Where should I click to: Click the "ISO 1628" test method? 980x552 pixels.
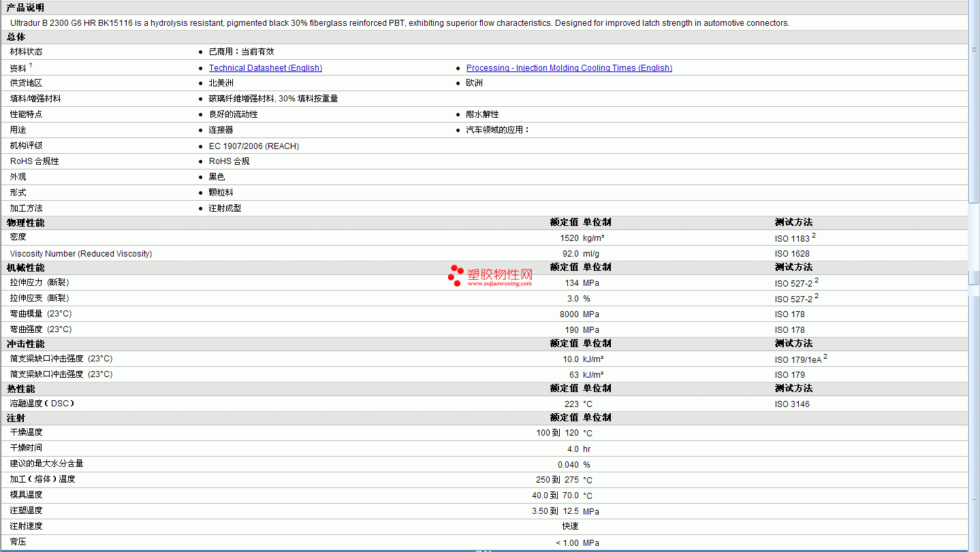point(792,254)
